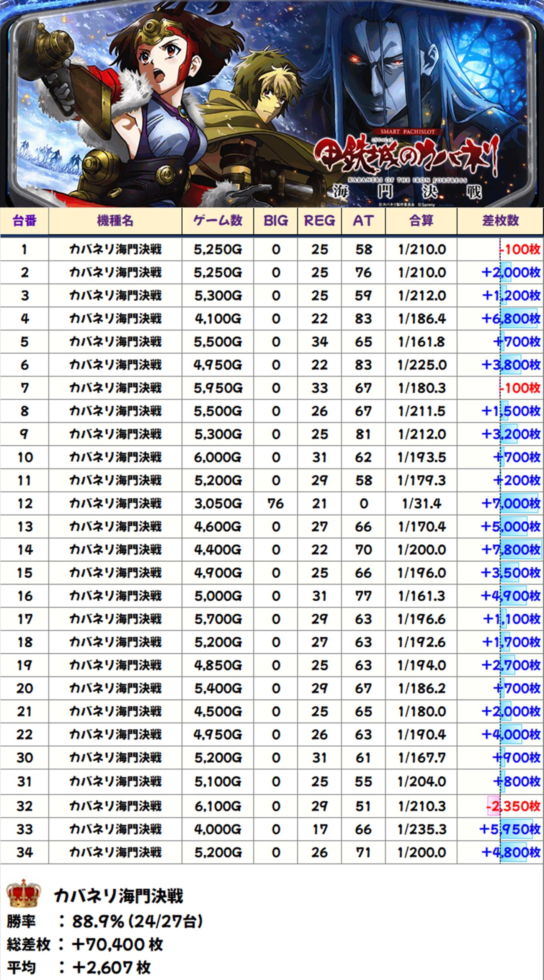Click the red crown icon
Image resolution: width=544 pixels, height=980 pixels.
(x=24, y=894)
